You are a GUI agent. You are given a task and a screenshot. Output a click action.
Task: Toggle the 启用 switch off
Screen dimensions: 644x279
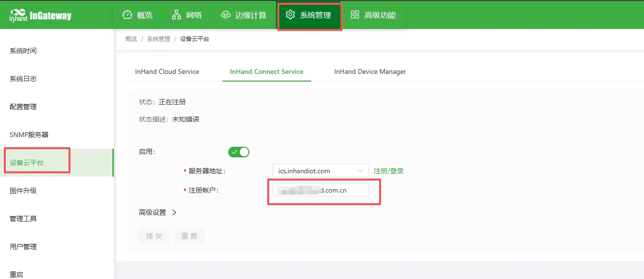coord(239,152)
